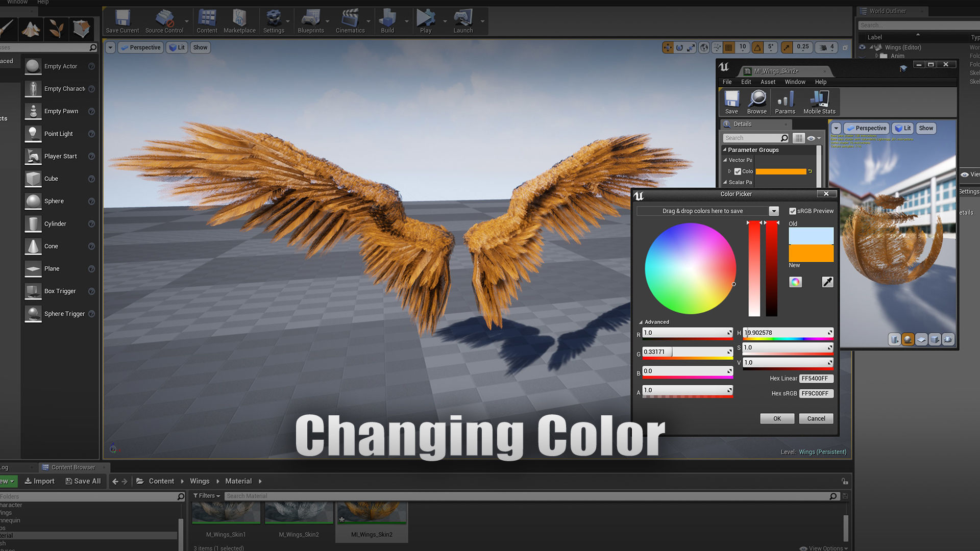Click the Lit view mode button in main viewport

177,47
